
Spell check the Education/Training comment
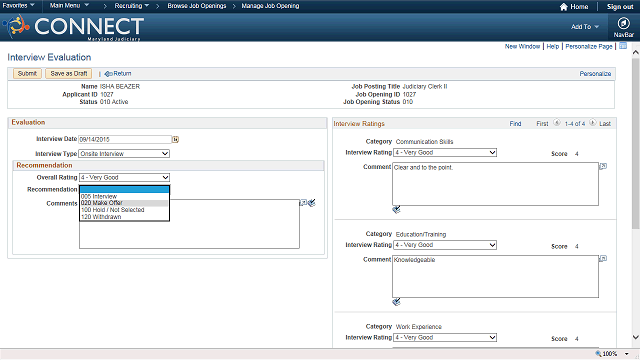(x=396, y=302)
